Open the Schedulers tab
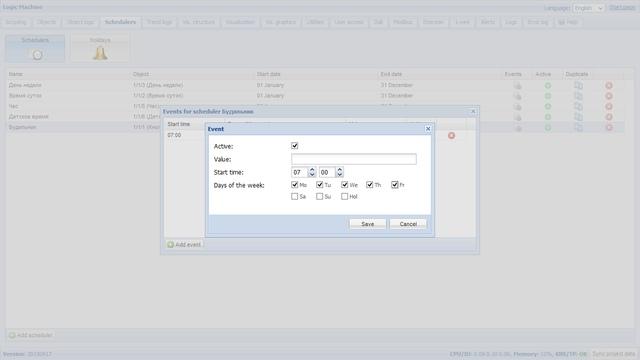This screenshot has width=640, height=360. point(120,22)
